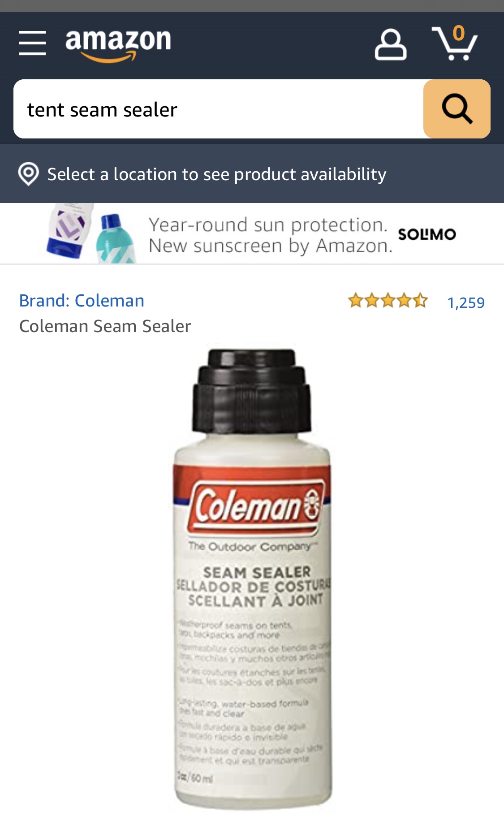
Task: Focus the 'tent seam sealer' search field
Action: [x=219, y=109]
